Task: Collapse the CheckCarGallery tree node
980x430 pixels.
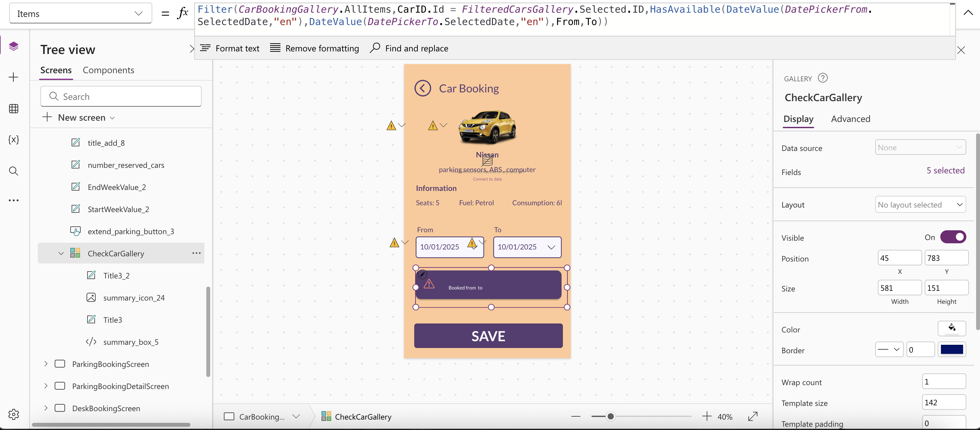Action: pyautogui.click(x=61, y=253)
